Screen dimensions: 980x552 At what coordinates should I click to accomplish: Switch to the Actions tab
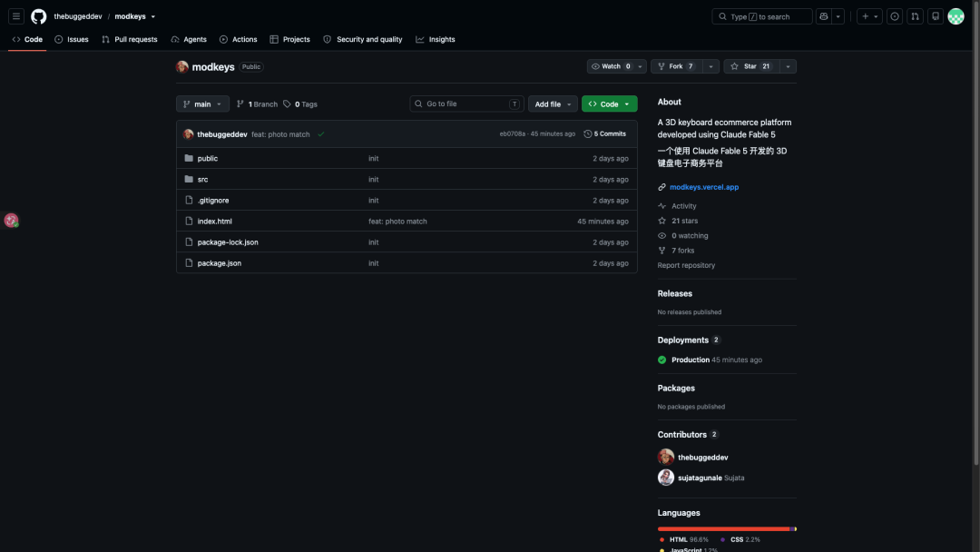[x=238, y=39]
